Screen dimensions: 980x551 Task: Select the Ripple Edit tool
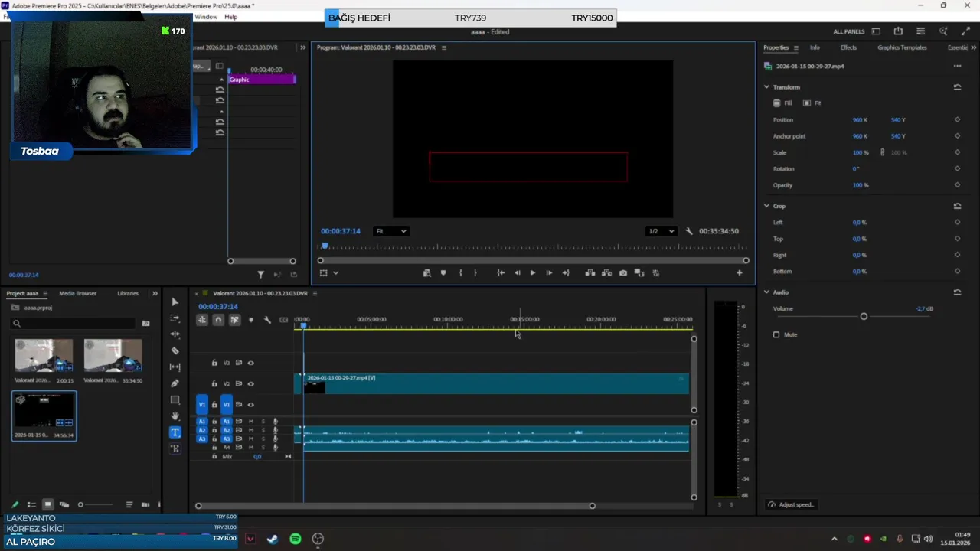(x=175, y=334)
